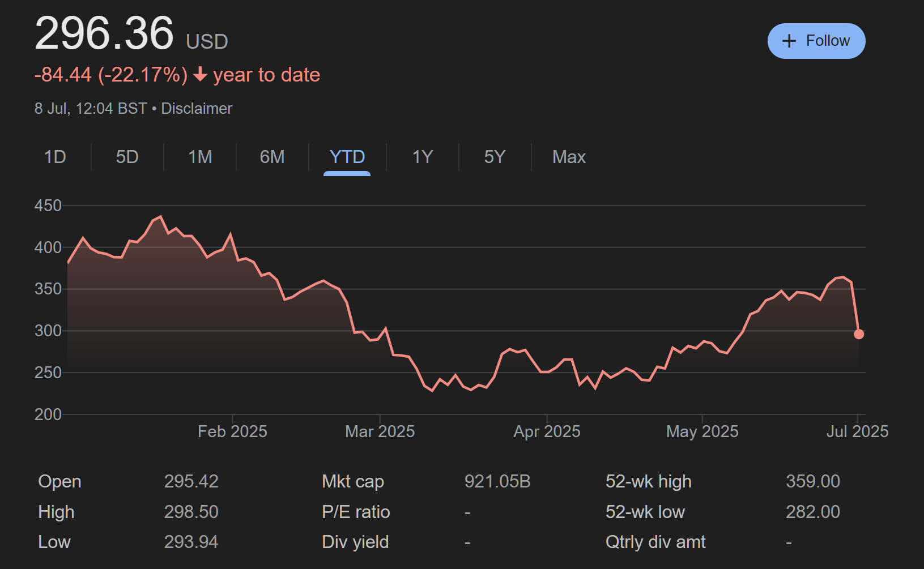Select the Max time range tab
Screen dimensions: 924x569
point(569,157)
